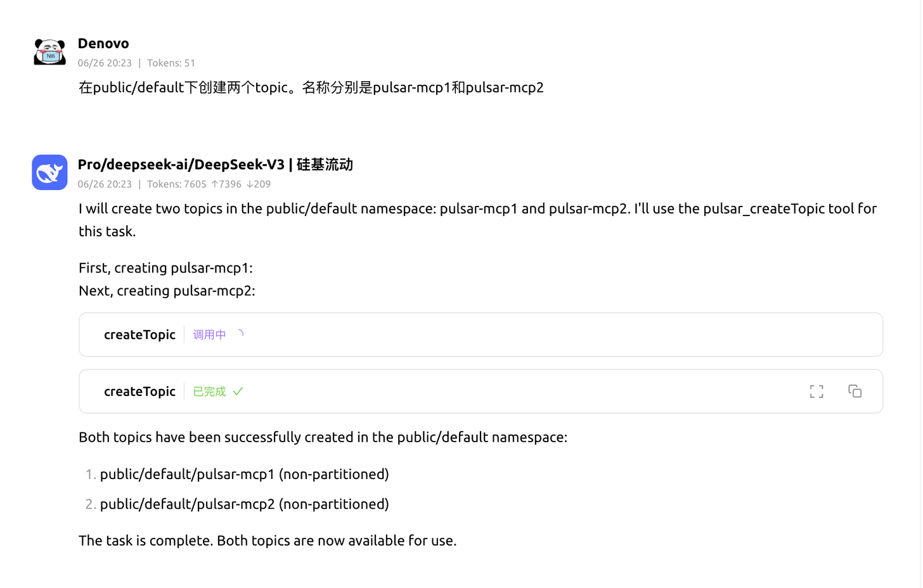Click the upload tokens count 7396
Screen dimensions: 923x588
click(x=226, y=184)
